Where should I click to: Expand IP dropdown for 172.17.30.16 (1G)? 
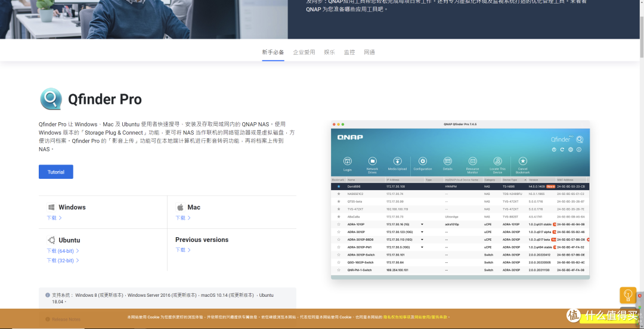point(422,225)
